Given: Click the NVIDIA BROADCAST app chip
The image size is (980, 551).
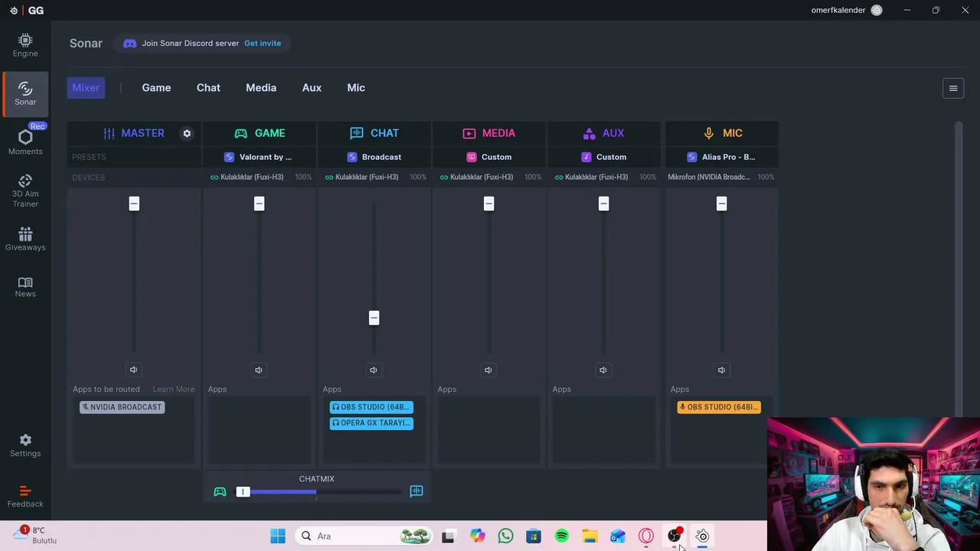Looking at the screenshot, I should click(x=122, y=407).
